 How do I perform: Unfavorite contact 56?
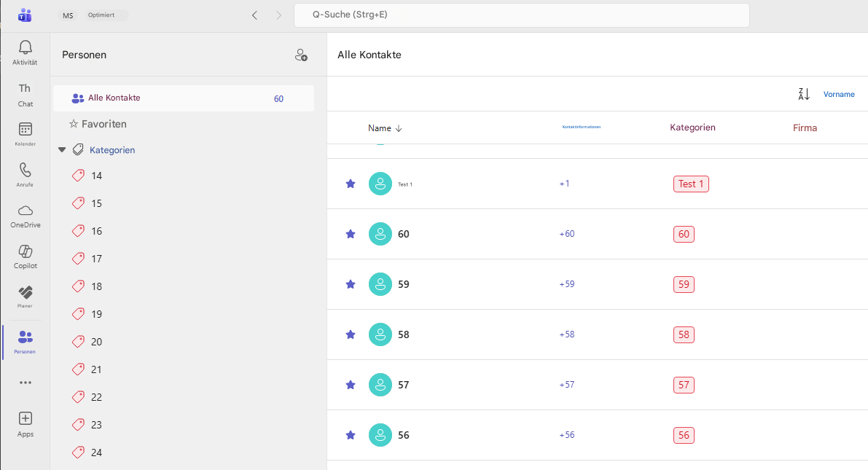pos(351,435)
